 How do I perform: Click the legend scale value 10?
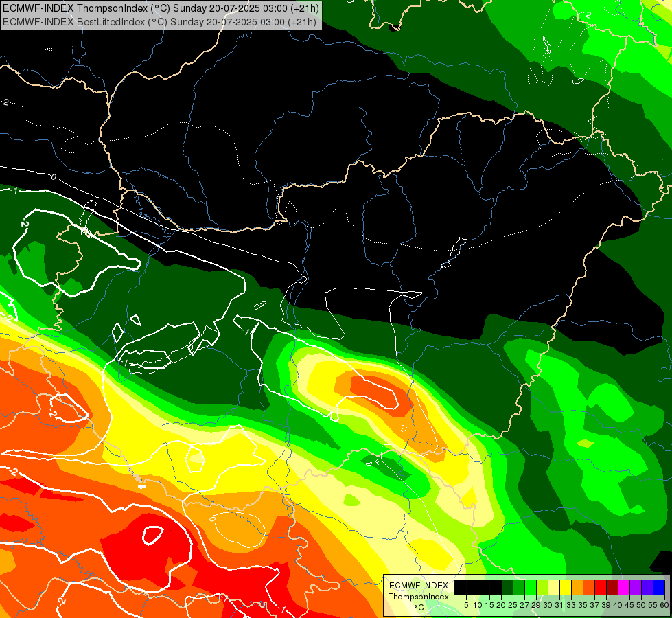478,605
